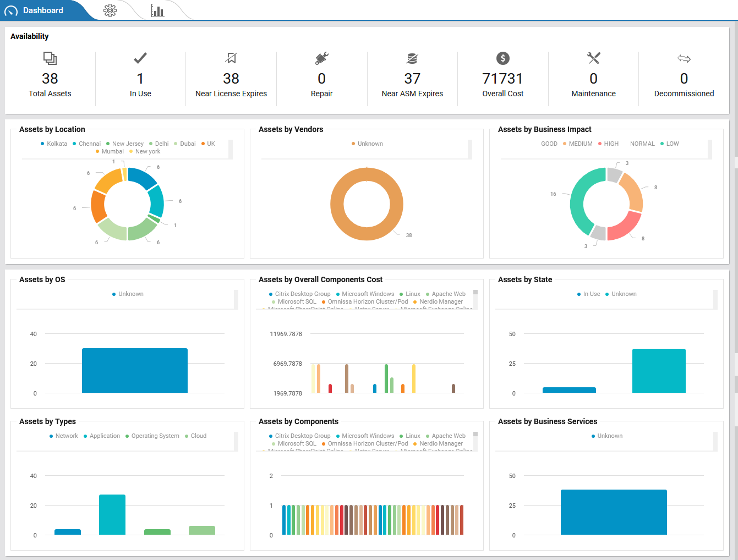Click the 71731 Overall Cost value
This screenshot has width=738, height=560.
[502, 79]
